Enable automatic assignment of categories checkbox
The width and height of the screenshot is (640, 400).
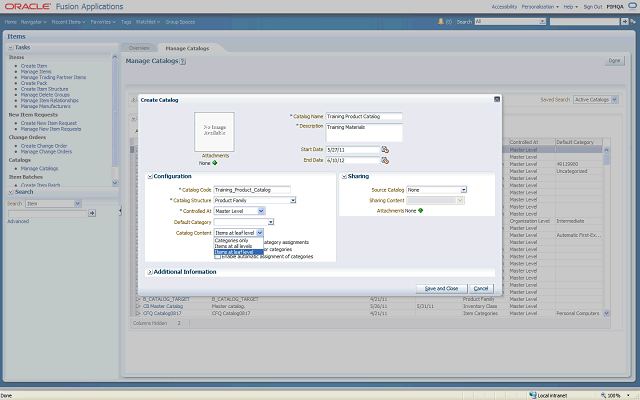coord(217,256)
